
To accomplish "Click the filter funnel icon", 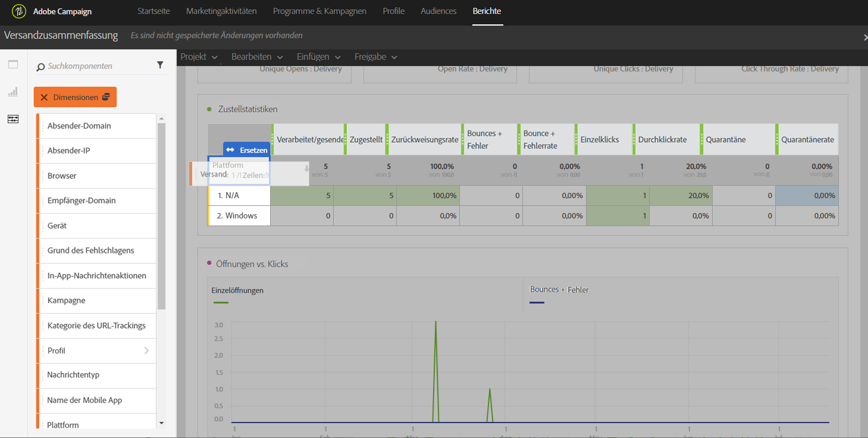I will (x=160, y=65).
